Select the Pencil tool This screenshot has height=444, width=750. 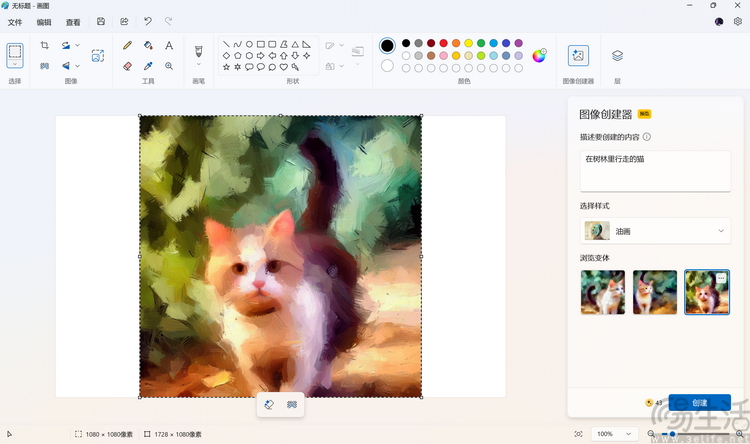tap(127, 45)
